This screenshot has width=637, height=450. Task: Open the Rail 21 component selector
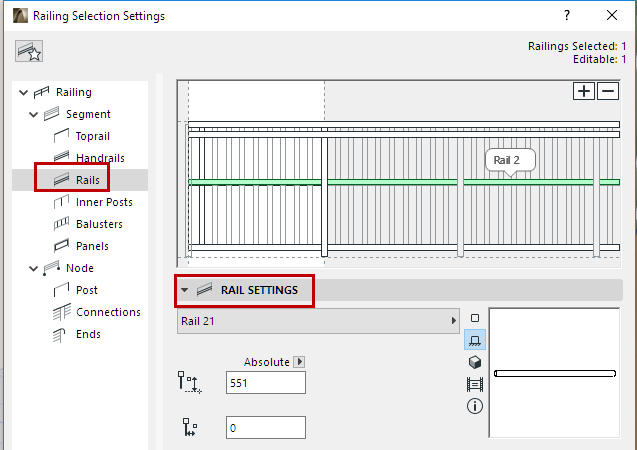pyautogui.click(x=318, y=321)
